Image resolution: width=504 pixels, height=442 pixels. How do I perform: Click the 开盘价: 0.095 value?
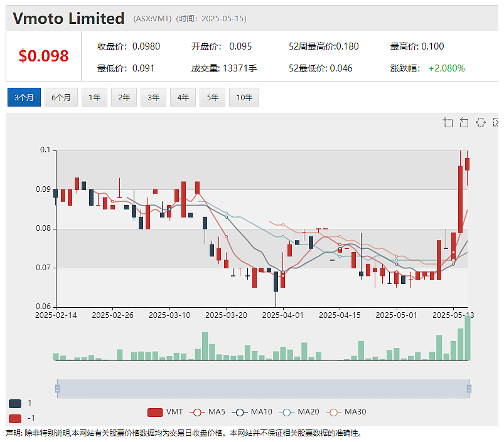point(222,46)
